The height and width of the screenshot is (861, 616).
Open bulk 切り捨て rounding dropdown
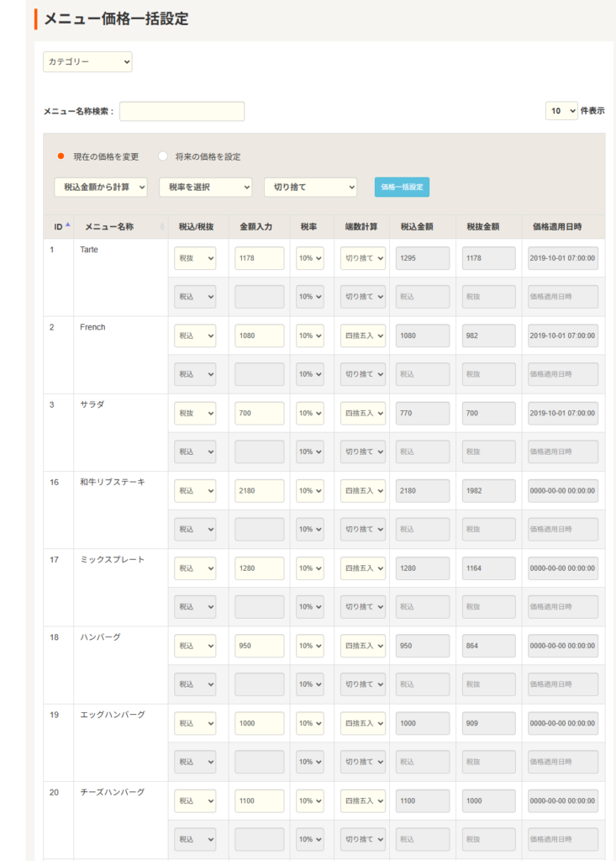tap(310, 188)
